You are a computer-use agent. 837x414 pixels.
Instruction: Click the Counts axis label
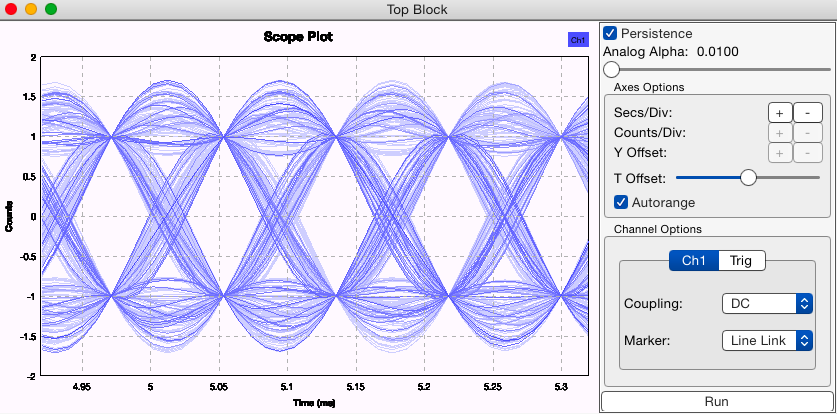coord(9,217)
